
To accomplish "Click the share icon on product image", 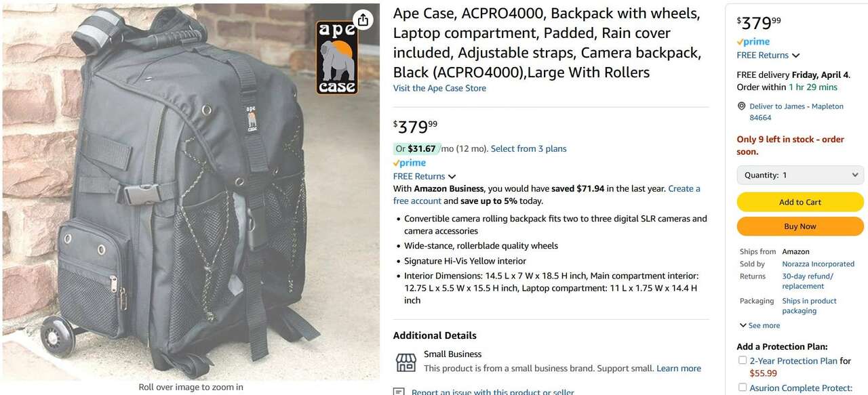I will coord(363,20).
